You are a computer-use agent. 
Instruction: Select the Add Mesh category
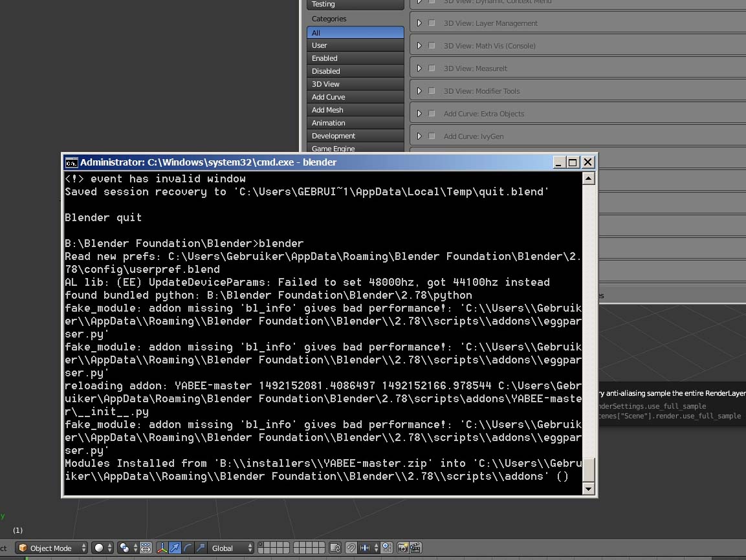point(355,110)
